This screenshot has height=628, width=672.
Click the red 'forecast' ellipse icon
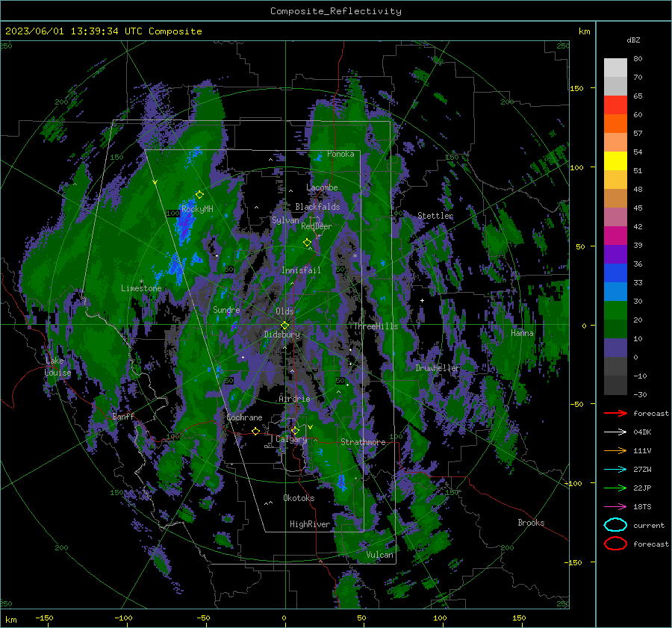pyautogui.click(x=615, y=544)
